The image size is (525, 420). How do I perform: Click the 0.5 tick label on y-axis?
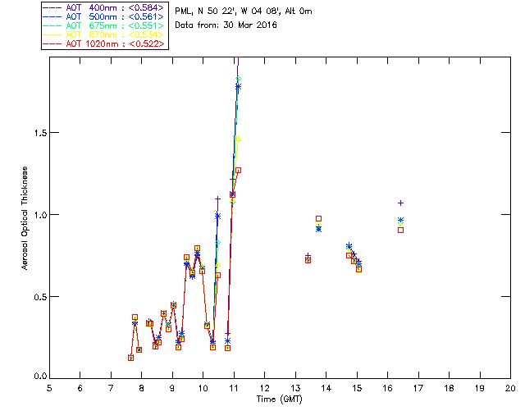click(37, 297)
